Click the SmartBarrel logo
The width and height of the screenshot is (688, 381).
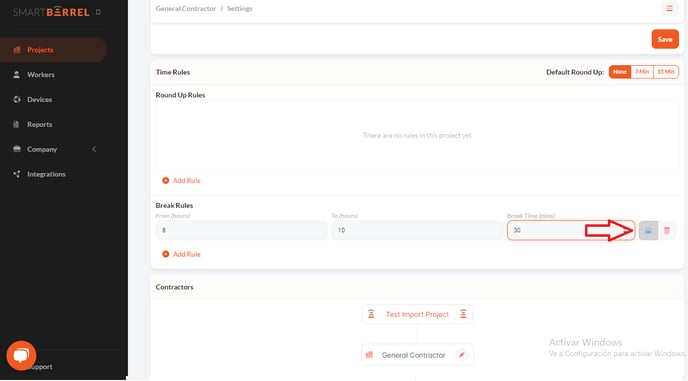51,12
